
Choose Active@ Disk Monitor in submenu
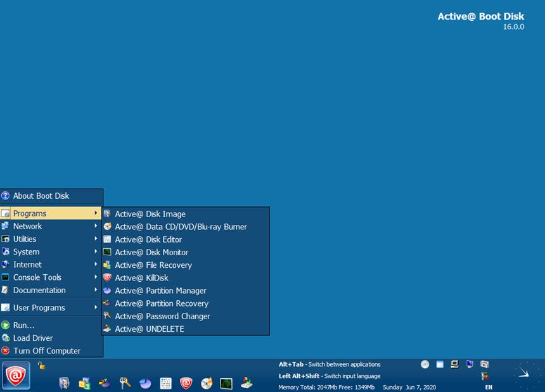click(186, 253)
